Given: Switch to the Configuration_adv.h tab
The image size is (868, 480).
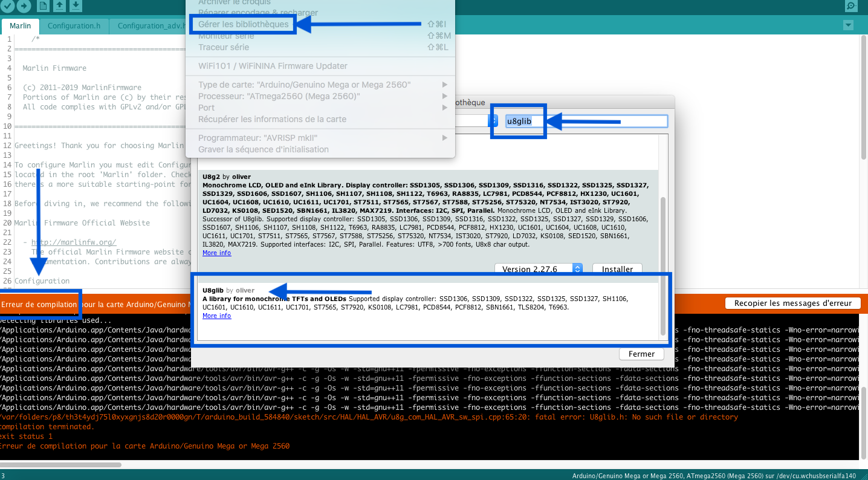Looking at the screenshot, I should (151, 26).
